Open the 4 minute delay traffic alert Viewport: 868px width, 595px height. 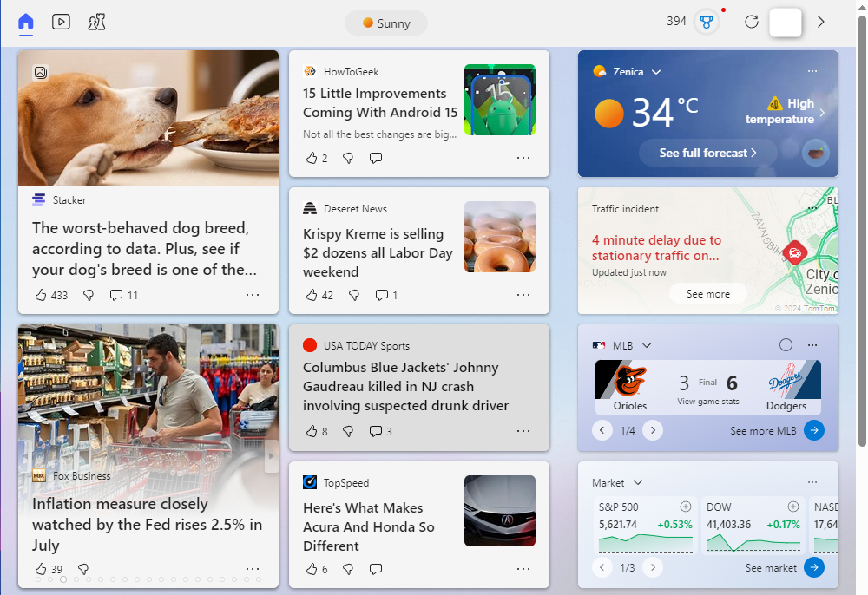coord(656,248)
